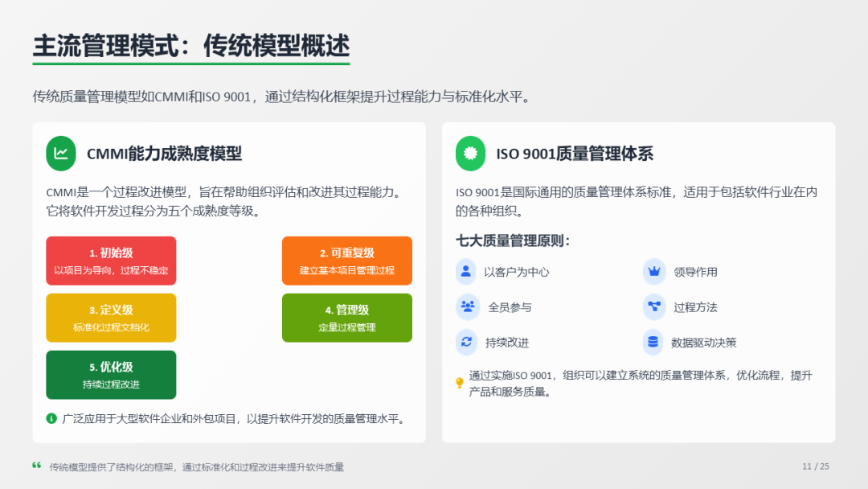Select the dark green 优化级 box
The image size is (868, 489).
pyautogui.click(x=111, y=375)
